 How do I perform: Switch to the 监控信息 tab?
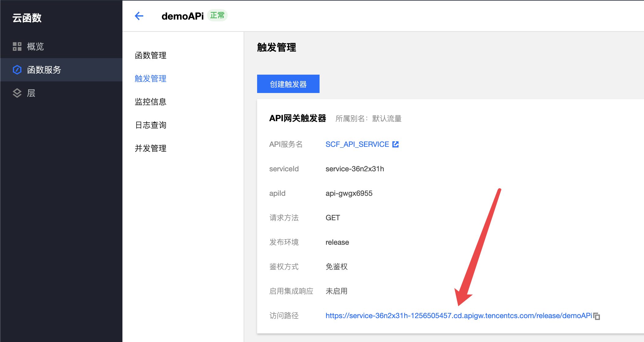pyautogui.click(x=151, y=102)
